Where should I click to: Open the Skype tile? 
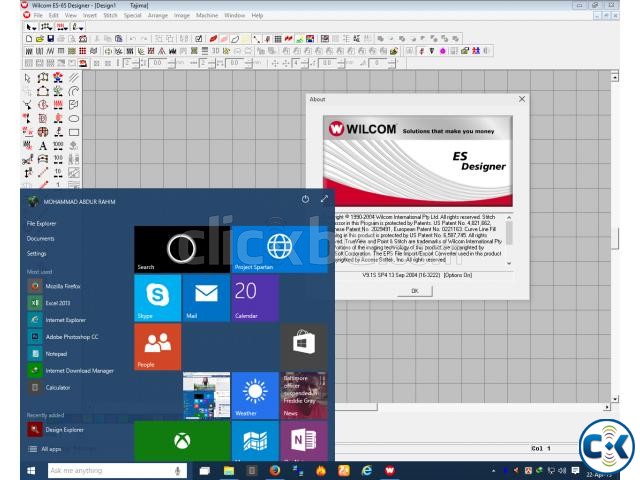pyautogui.click(x=158, y=297)
